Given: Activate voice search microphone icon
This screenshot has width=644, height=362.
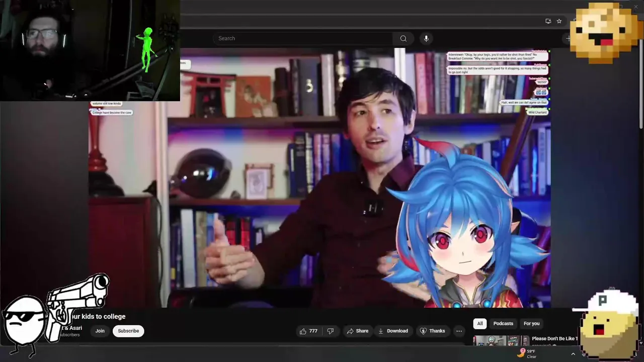Looking at the screenshot, I should pos(426,38).
